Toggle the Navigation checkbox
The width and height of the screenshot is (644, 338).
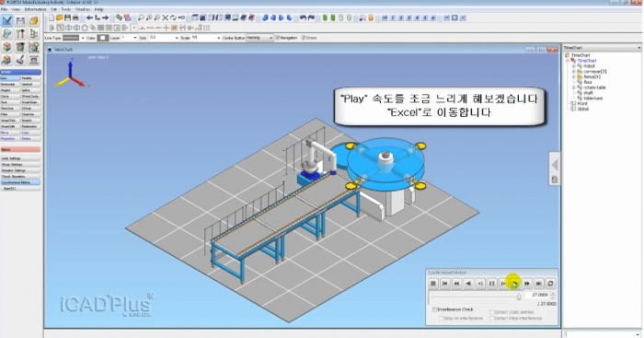(x=278, y=38)
